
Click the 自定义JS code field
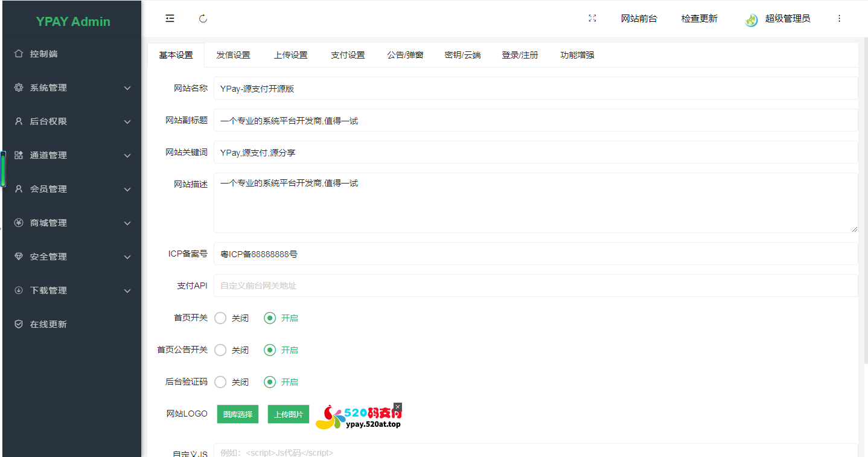[x=536, y=450]
